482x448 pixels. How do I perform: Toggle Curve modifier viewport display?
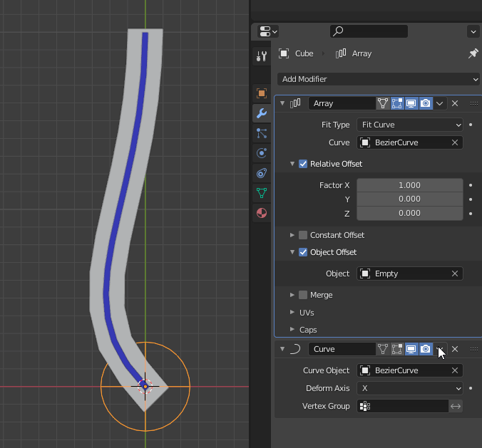(411, 349)
